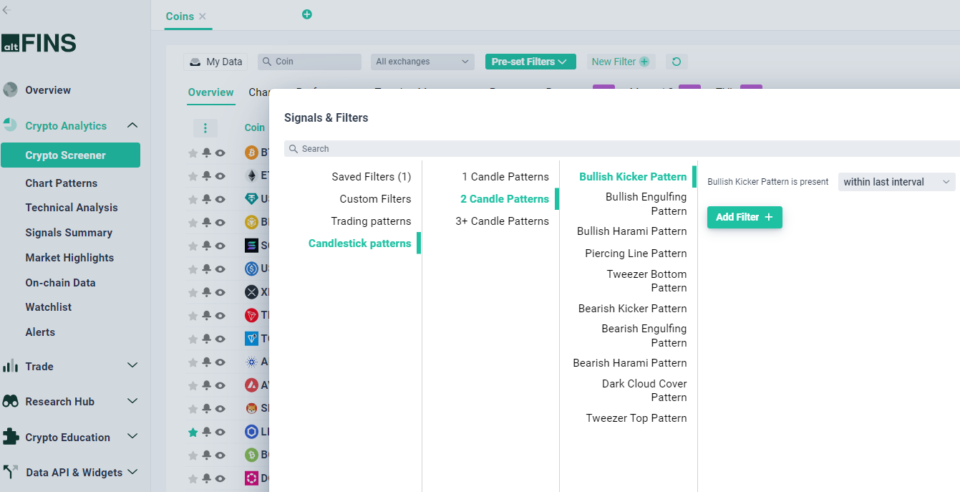The width and height of the screenshot is (960, 492).
Task: Click the Search field in Signals & Filters
Action: [x=620, y=149]
